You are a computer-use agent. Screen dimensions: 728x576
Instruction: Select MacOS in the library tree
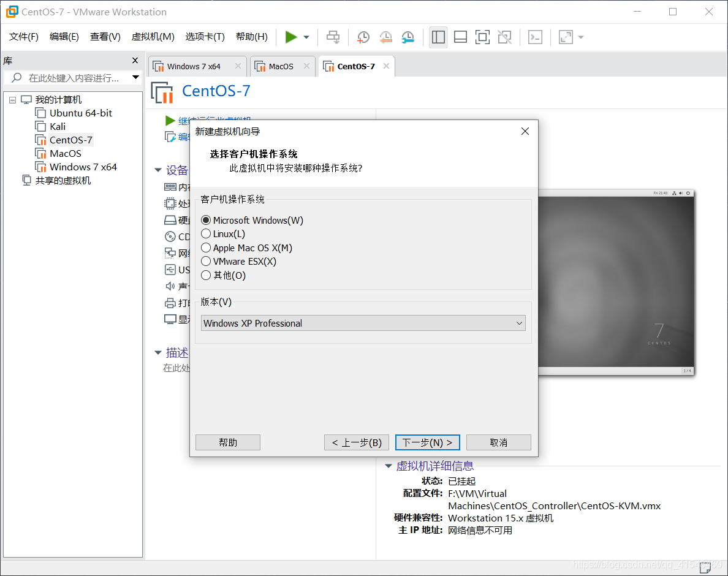tap(66, 153)
